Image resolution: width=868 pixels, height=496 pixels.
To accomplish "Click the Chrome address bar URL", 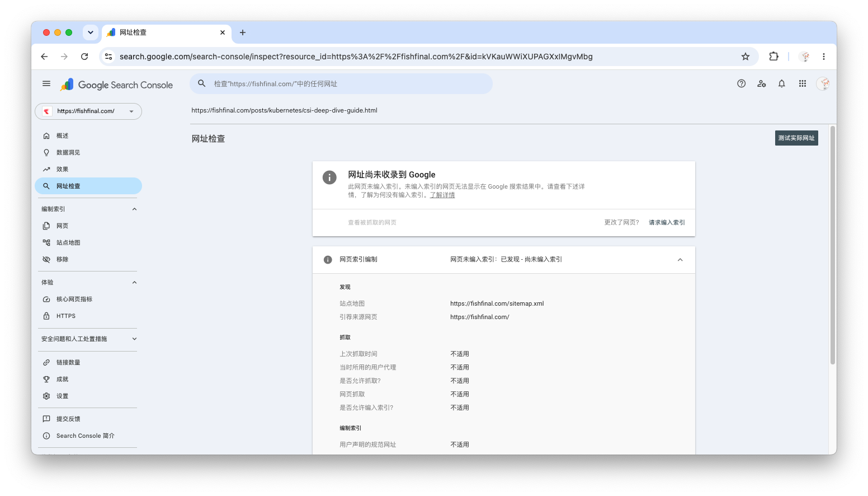I will [x=356, y=57].
